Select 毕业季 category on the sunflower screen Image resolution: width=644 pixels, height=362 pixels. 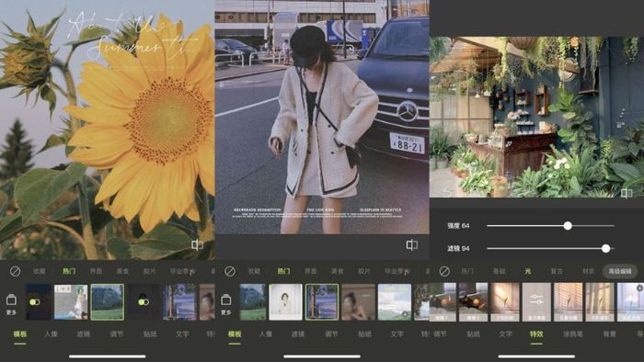click(x=182, y=271)
